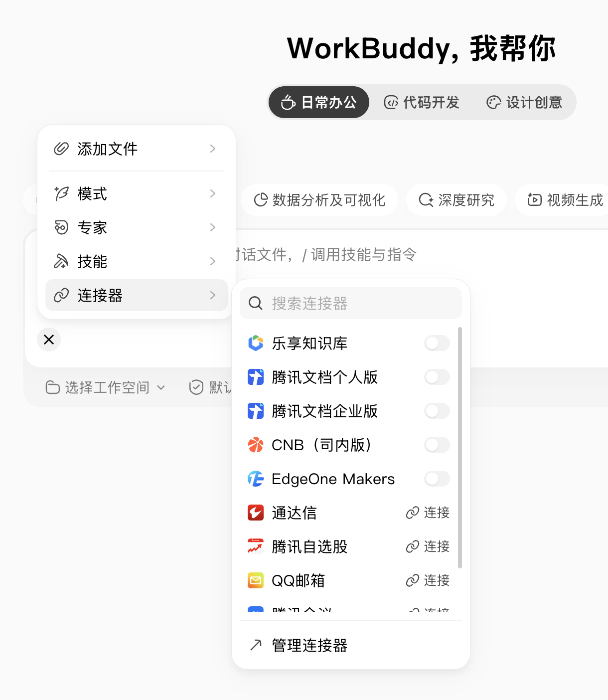Expand the 专家 submenu arrow
608x700 pixels.
213,227
